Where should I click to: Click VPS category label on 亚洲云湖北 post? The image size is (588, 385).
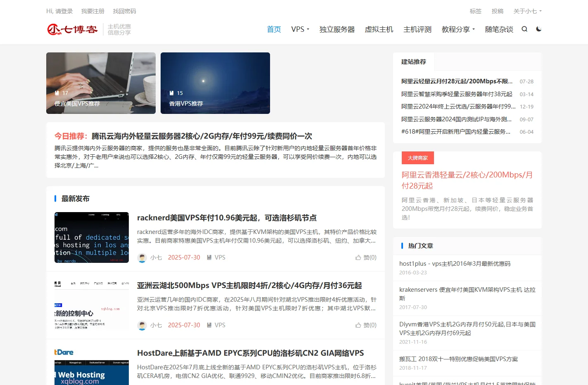click(220, 325)
